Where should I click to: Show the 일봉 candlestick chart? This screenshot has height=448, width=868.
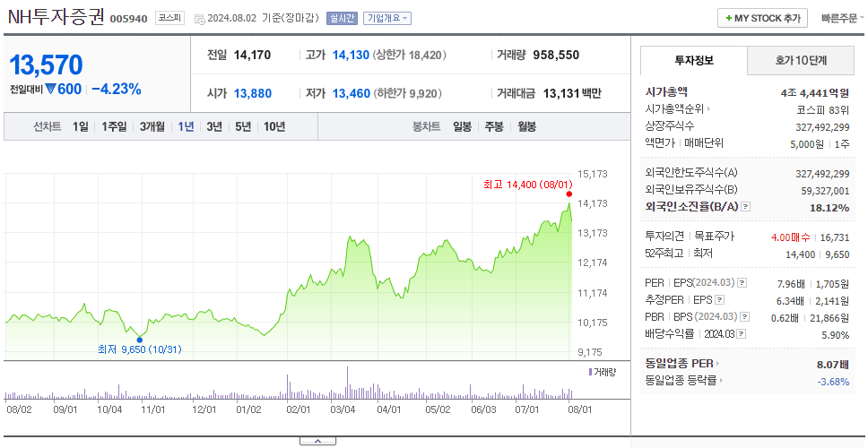[x=462, y=126]
